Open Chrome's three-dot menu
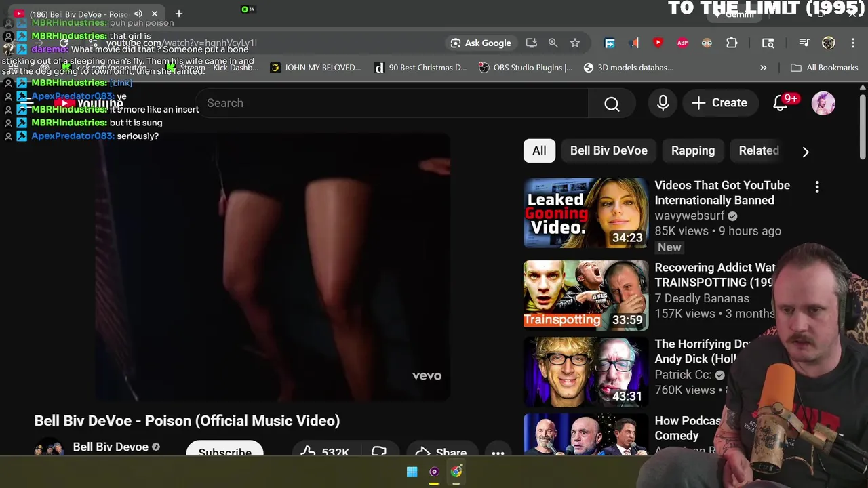Image resolution: width=868 pixels, height=488 pixels. point(852,43)
